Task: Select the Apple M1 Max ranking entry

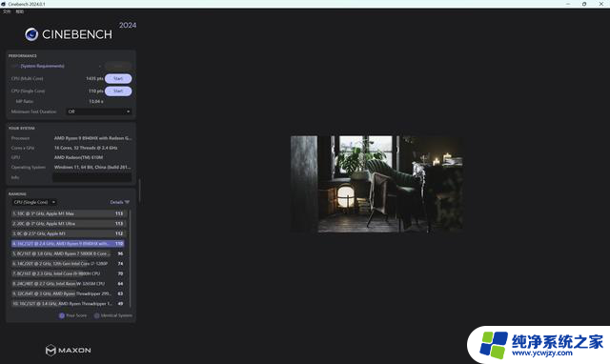Action: (68, 213)
